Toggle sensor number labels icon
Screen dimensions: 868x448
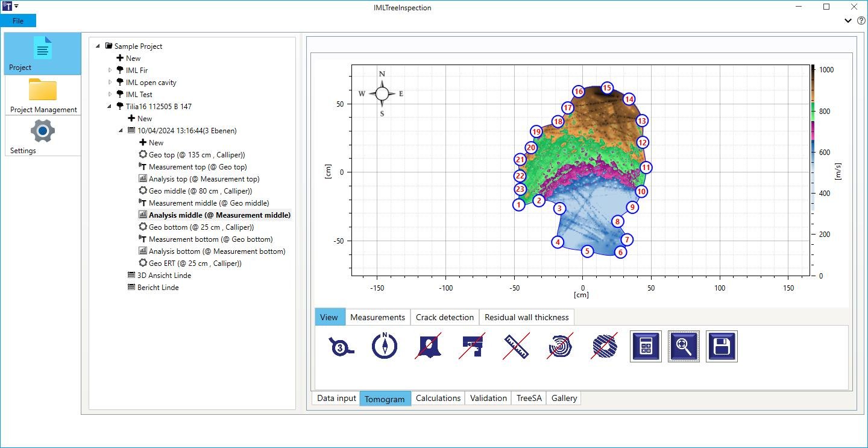[341, 347]
